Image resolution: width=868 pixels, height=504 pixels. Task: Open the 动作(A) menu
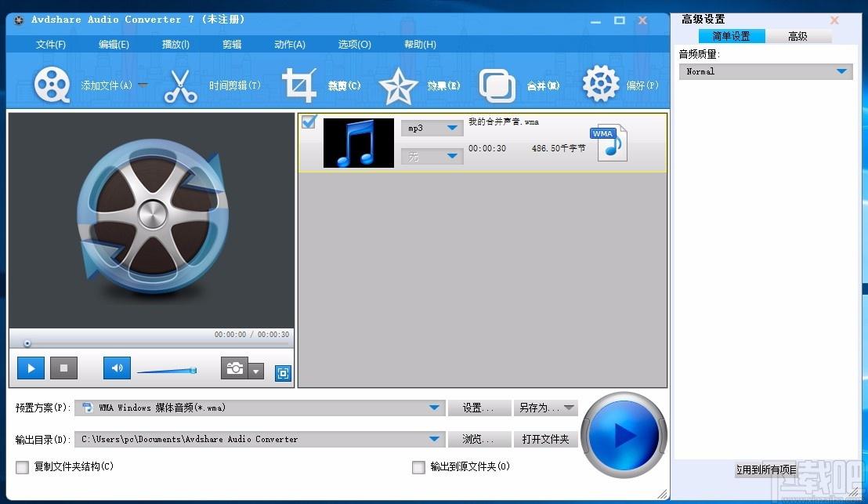pos(290,45)
